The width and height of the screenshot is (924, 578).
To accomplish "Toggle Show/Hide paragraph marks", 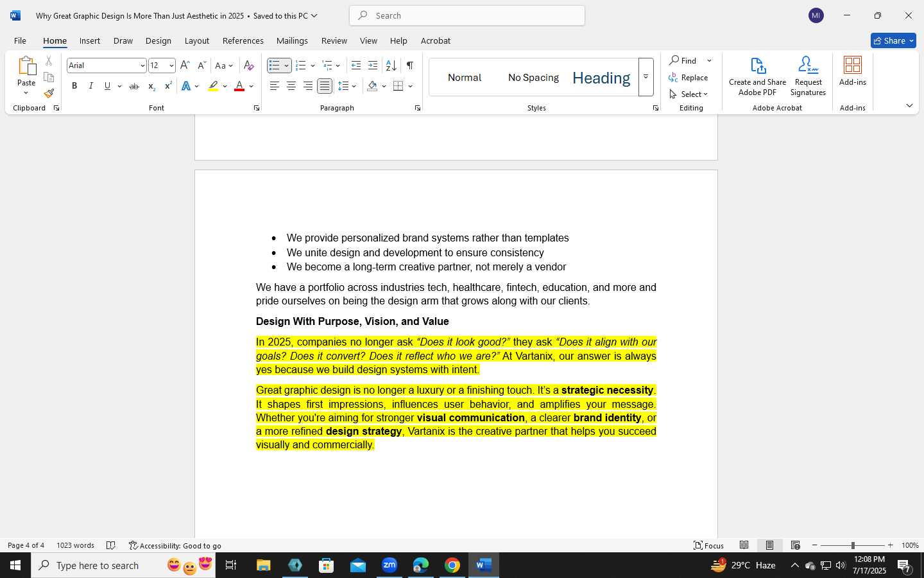I will tap(409, 66).
